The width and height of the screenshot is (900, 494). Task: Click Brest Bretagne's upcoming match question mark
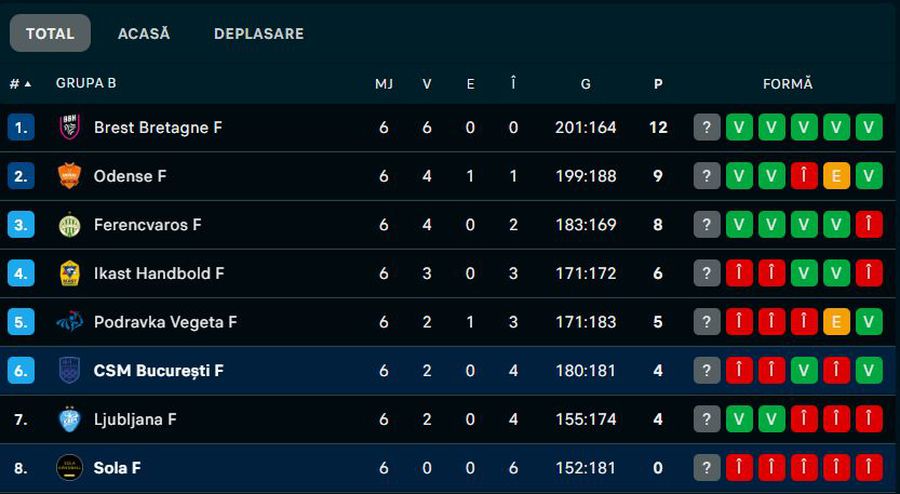(x=707, y=127)
